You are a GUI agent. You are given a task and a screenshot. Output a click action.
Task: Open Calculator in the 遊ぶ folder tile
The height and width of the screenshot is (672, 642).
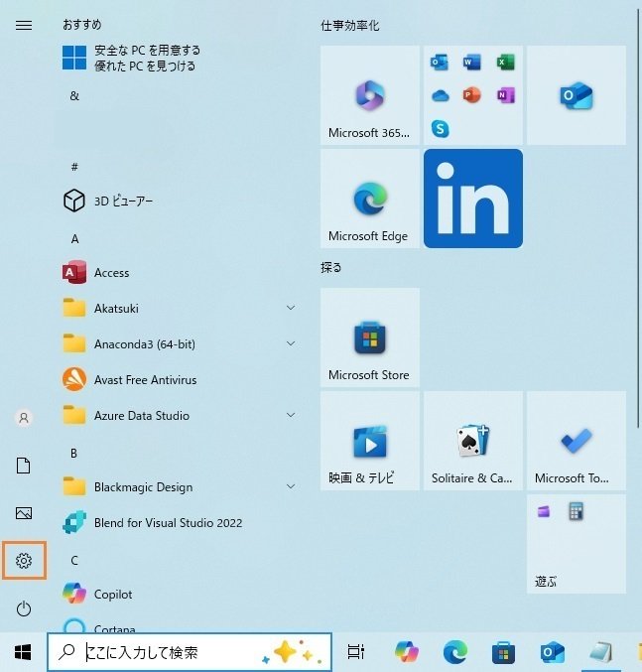pyautogui.click(x=576, y=511)
